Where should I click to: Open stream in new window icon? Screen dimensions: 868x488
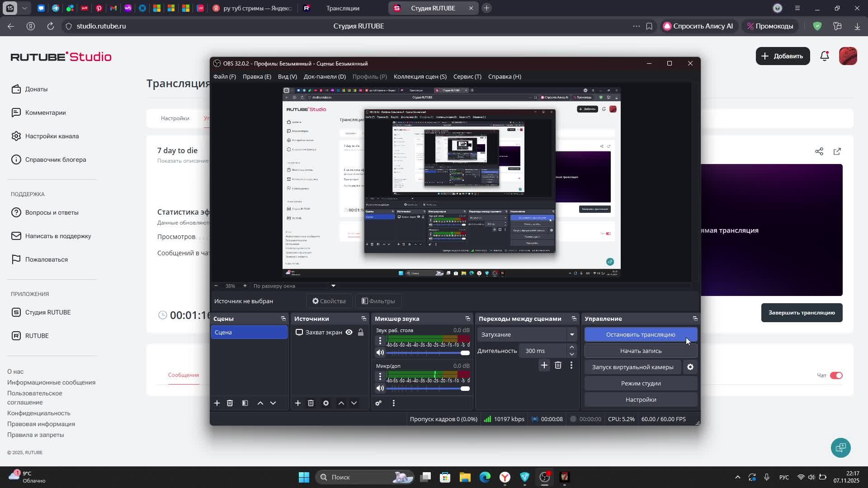(x=837, y=151)
